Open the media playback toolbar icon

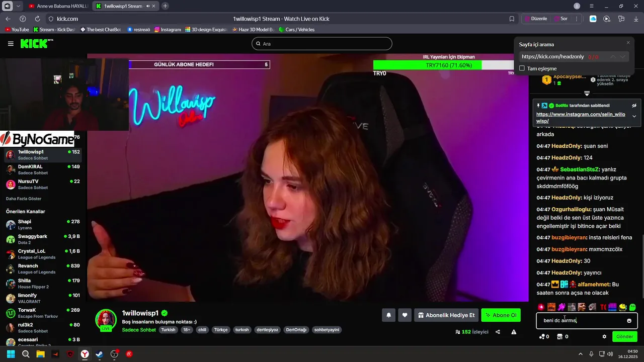point(607,19)
